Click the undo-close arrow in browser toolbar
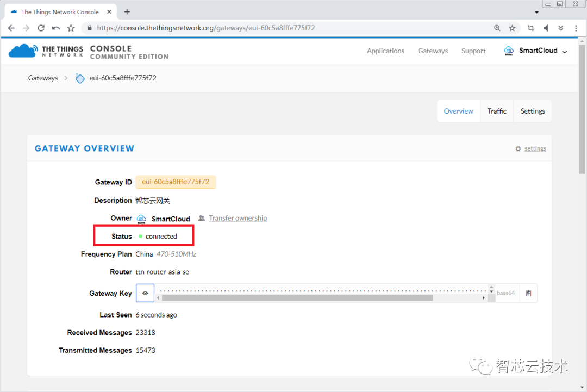This screenshot has height=392, width=587. 56,28
